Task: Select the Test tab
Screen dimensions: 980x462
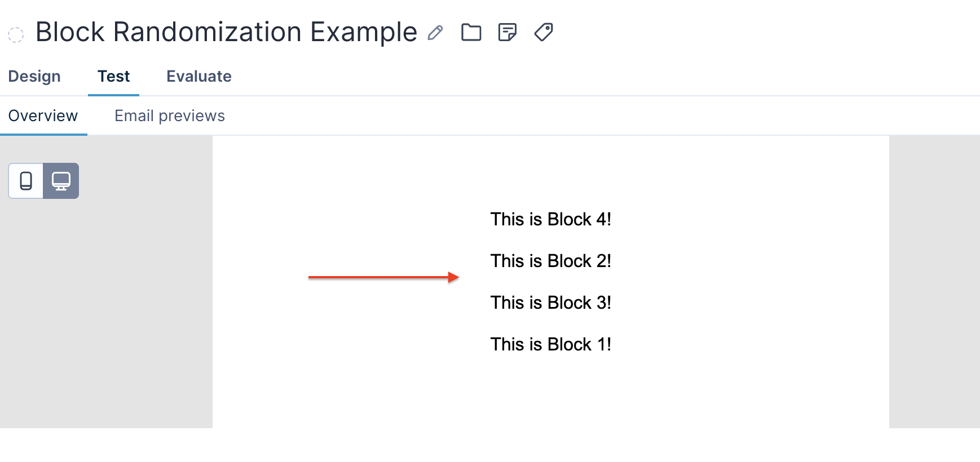Action: click(114, 76)
